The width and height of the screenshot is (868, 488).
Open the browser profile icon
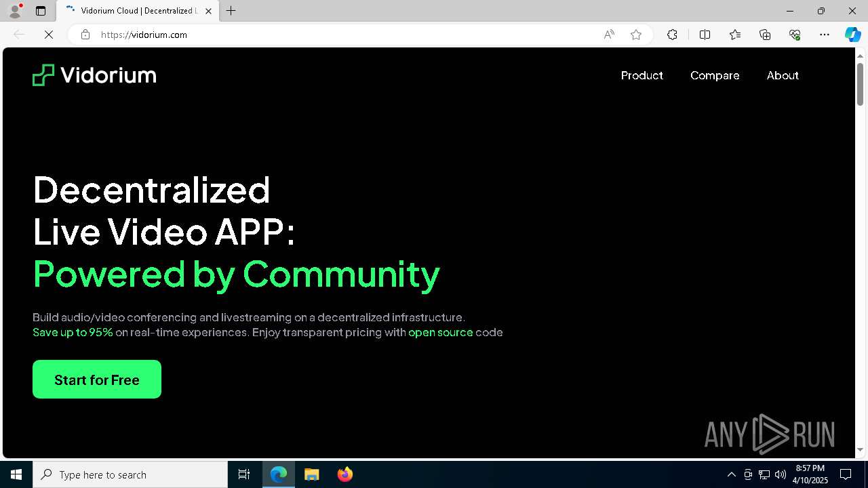click(15, 11)
